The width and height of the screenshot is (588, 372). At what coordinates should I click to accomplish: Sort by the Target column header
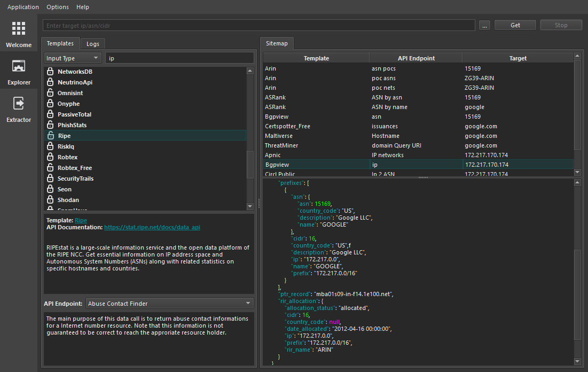[x=518, y=58]
